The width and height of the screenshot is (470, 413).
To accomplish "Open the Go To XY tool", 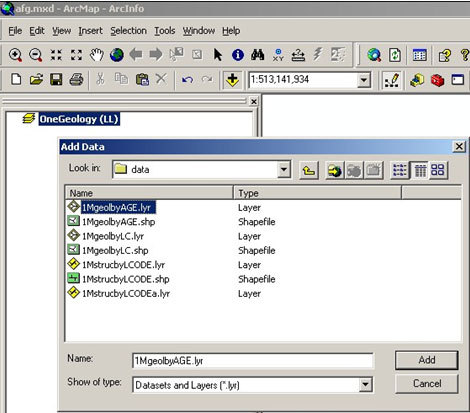I will click(x=278, y=55).
